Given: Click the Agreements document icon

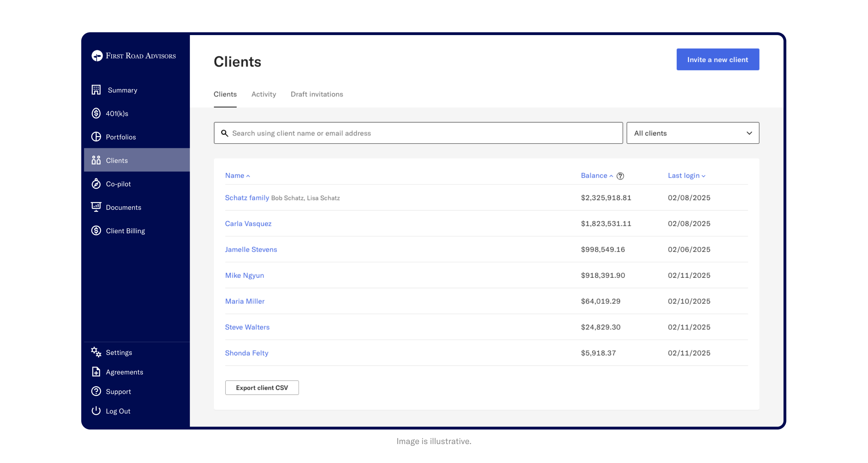Looking at the screenshot, I should 96,372.
